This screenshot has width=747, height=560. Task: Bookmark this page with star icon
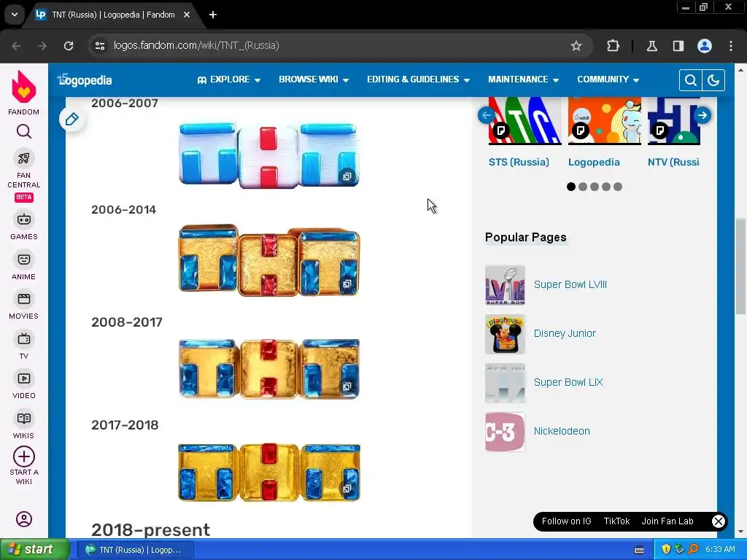click(576, 46)
